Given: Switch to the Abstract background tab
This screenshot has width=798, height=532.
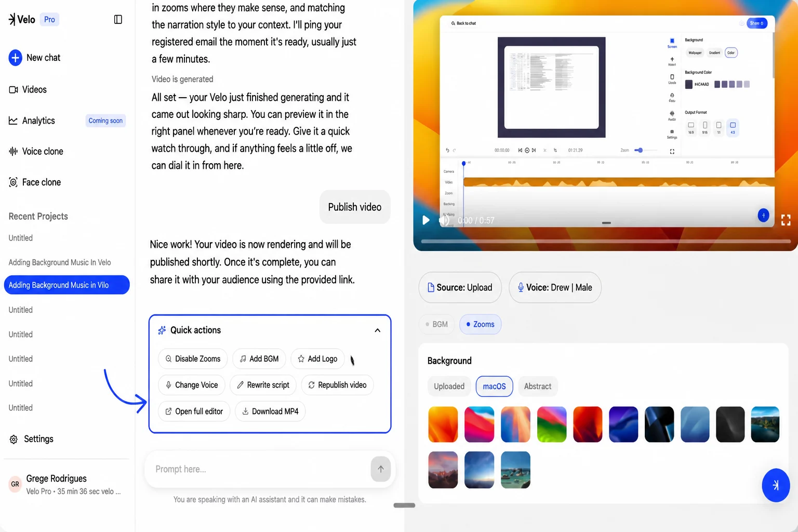Looking at the screenshot, I should (x=538, y=387).
